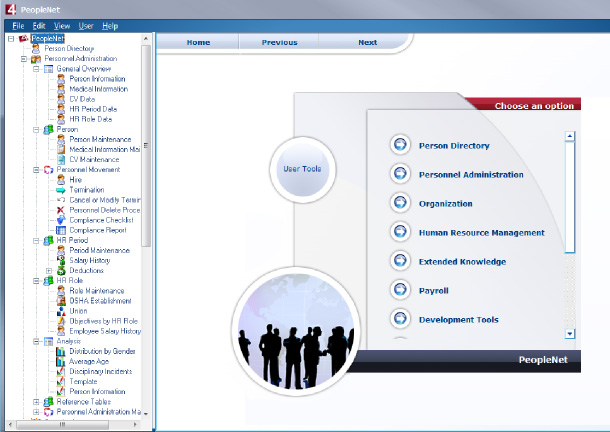Select Person Directory tree item
Screen dimensions: 610x432
[x=69, y=49]
